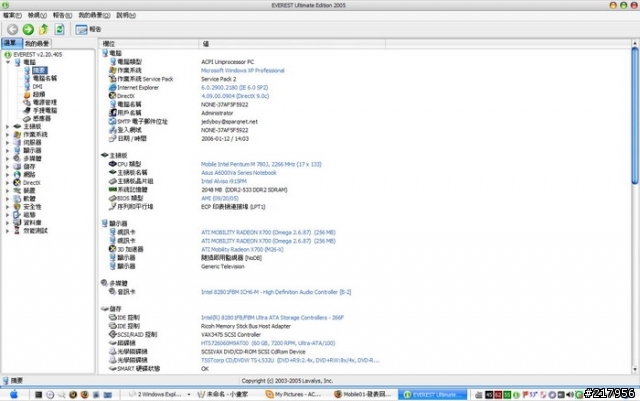Switch to 未命名 - 小畫家 Paint taskbar window
640x401 pixels.
pos(222,394)
